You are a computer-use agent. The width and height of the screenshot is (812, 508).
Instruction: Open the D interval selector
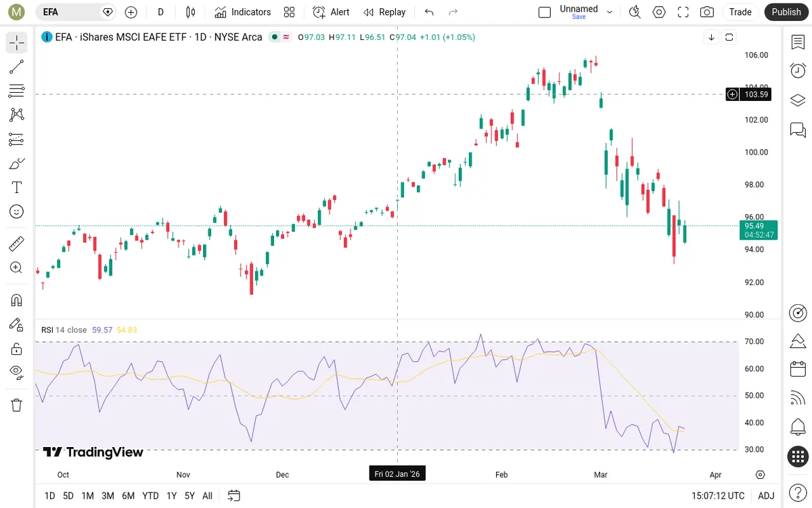[160, 12]
